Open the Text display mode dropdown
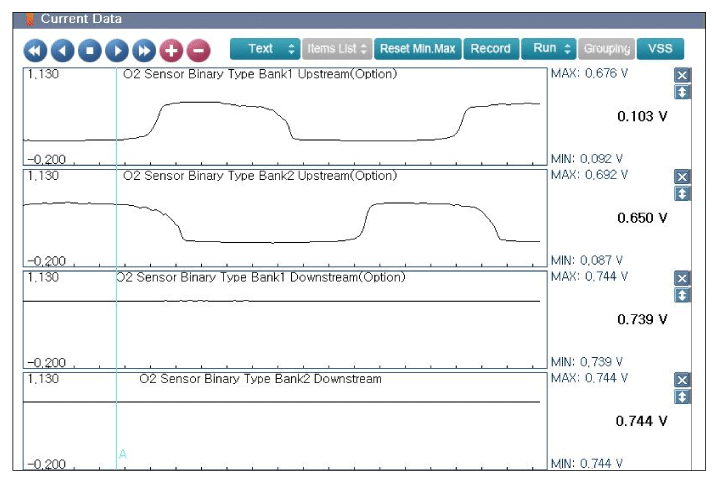This screenshot has height=480, width=718. (x=264, y=49)
